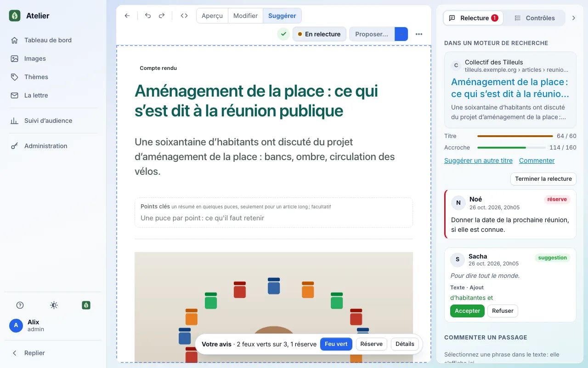
Task: Click the green checkmark status icon
Action: [283, 34]
